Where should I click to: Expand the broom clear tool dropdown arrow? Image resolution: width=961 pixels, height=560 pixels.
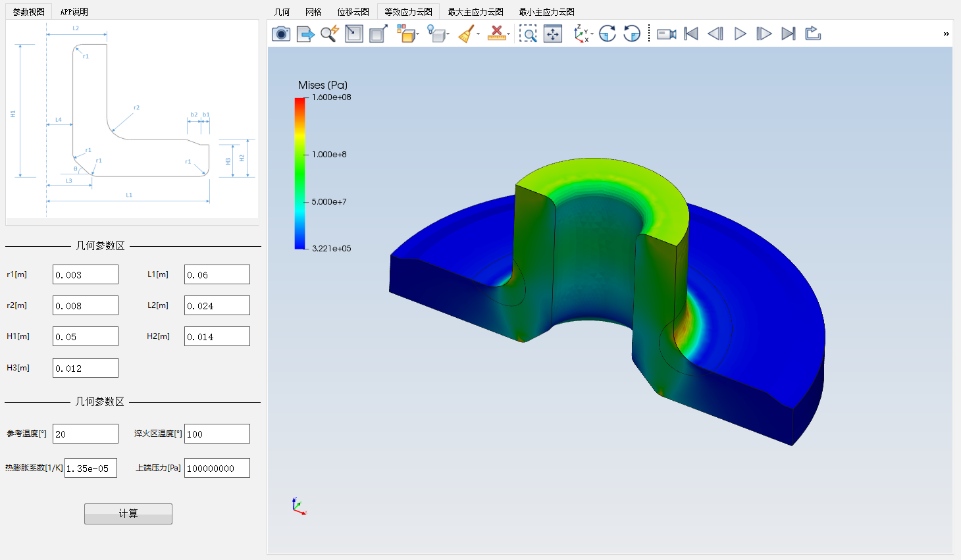pyautogui.click(x=479, y=34)
